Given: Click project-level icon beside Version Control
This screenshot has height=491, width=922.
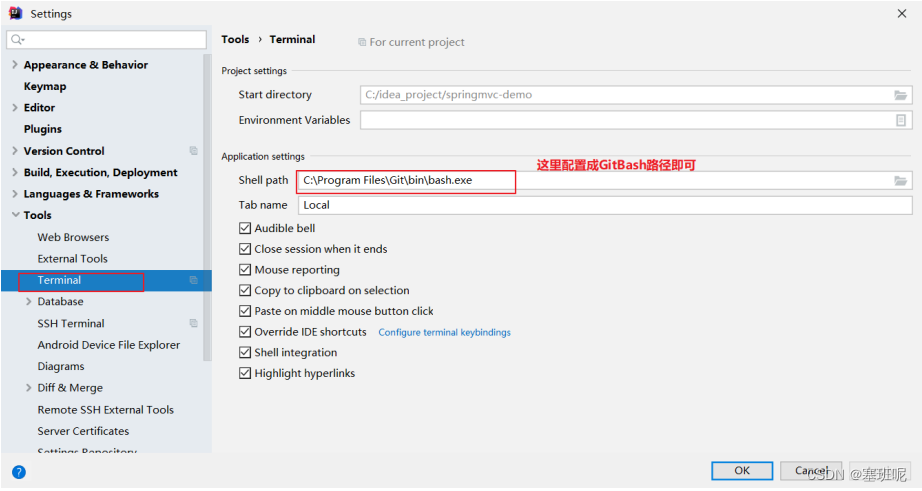Looking at the screenshot, I should (x=193, y=151).
